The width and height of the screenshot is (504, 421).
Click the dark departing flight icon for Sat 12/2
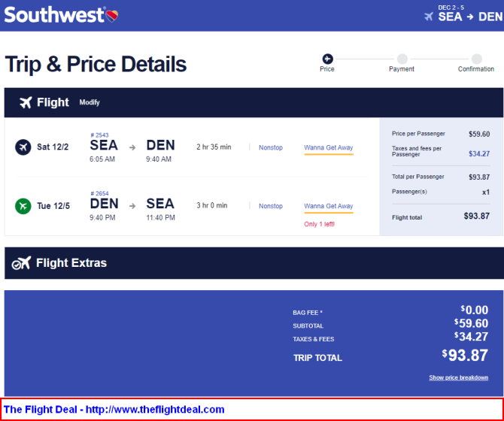coord(23,147)
